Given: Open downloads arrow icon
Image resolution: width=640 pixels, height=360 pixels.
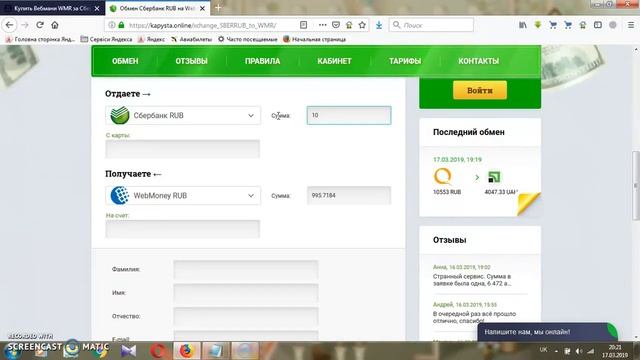Looking at the screenshot, I should click(379, 25).
